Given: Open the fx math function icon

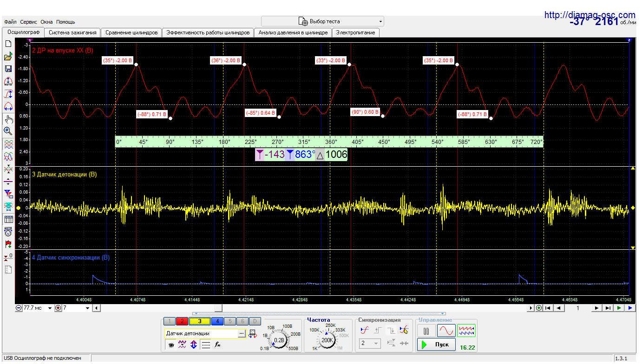Looking at the screenshot, I should click(x=217, y=344).
